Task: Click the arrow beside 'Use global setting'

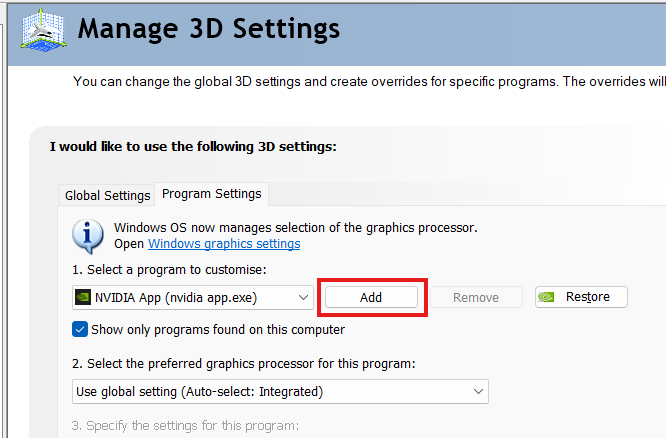Action: pos(478,391)
